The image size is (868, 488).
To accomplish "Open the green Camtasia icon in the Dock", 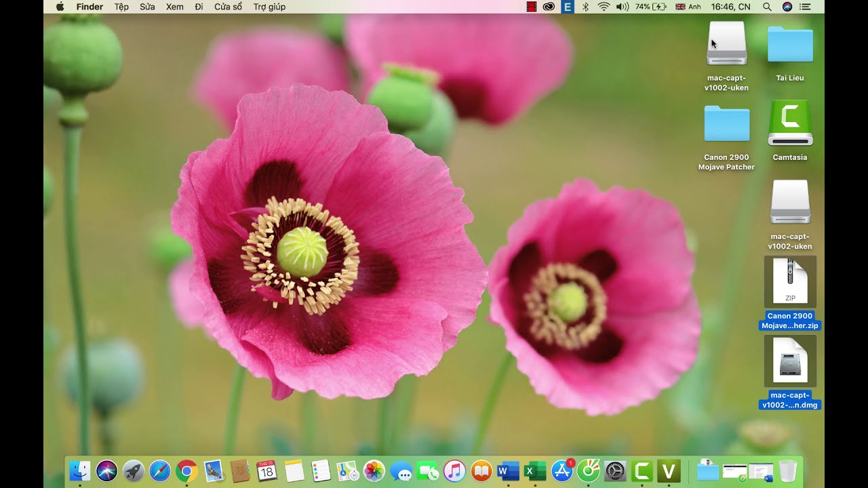I will coord(642,470).
